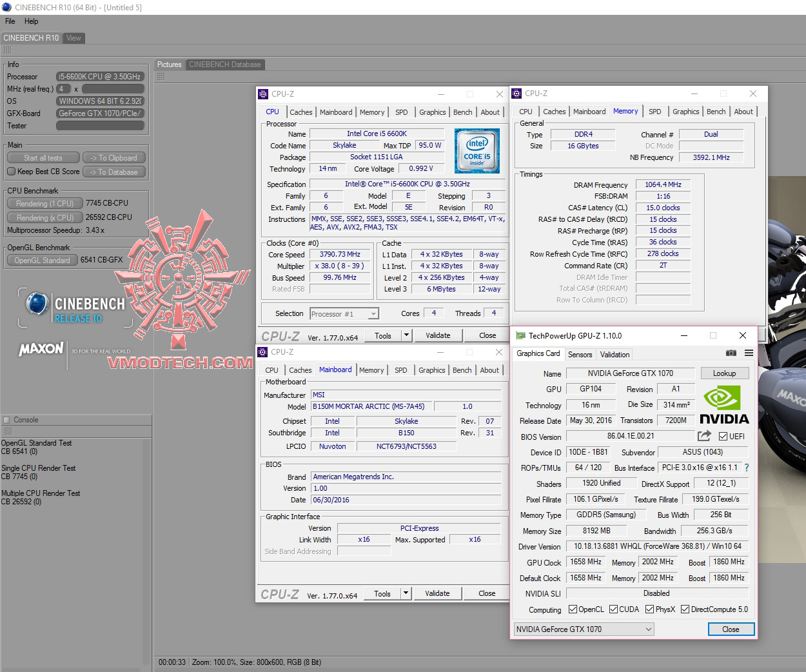Toggle the CUDA checkbox

click(x=613, y=609)
